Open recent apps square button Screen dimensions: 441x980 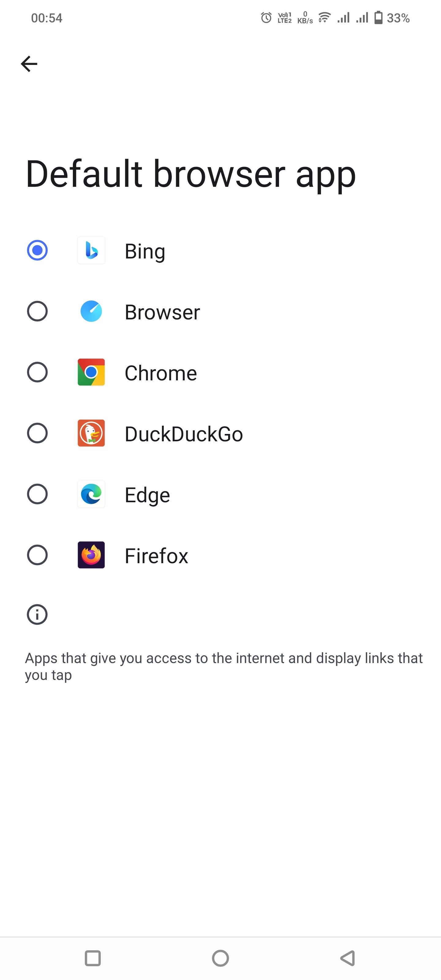tap(93, 958)
